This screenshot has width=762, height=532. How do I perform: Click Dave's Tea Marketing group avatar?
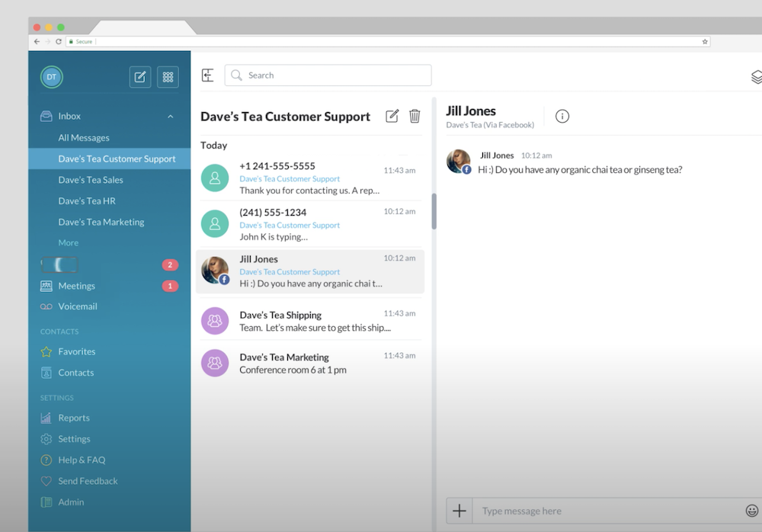tap(215, 363)
